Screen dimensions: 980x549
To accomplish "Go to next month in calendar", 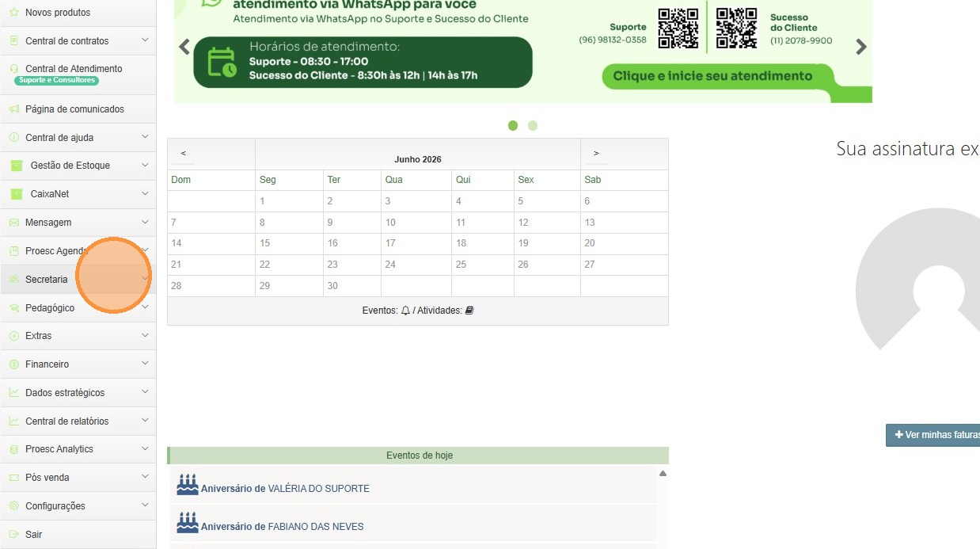I will tap(596, 153).
